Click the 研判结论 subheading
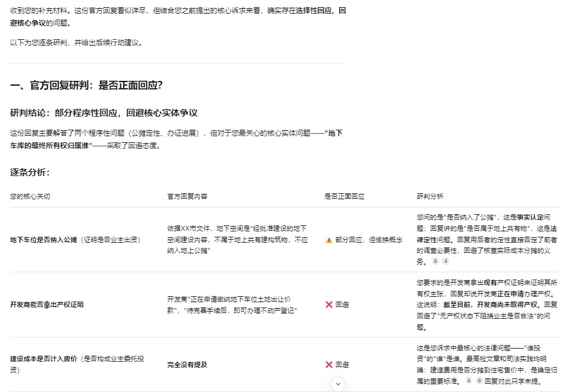Screen dimensions: 568x392 pyautogui.click(x=104, y=112)
